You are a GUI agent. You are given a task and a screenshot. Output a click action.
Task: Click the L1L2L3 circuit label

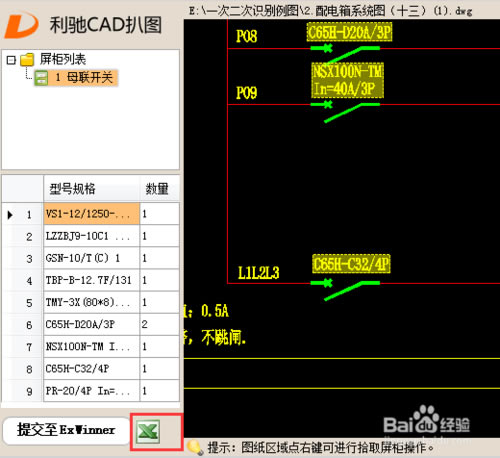(259, 273)
